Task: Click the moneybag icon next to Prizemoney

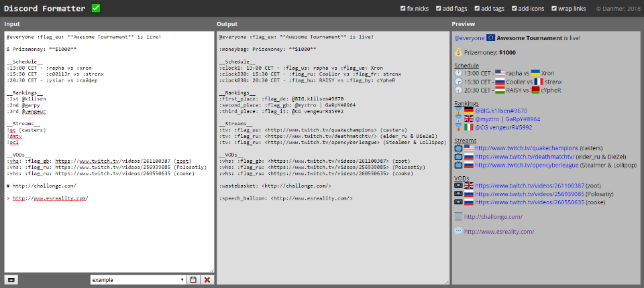Action: tap(459, 52)
